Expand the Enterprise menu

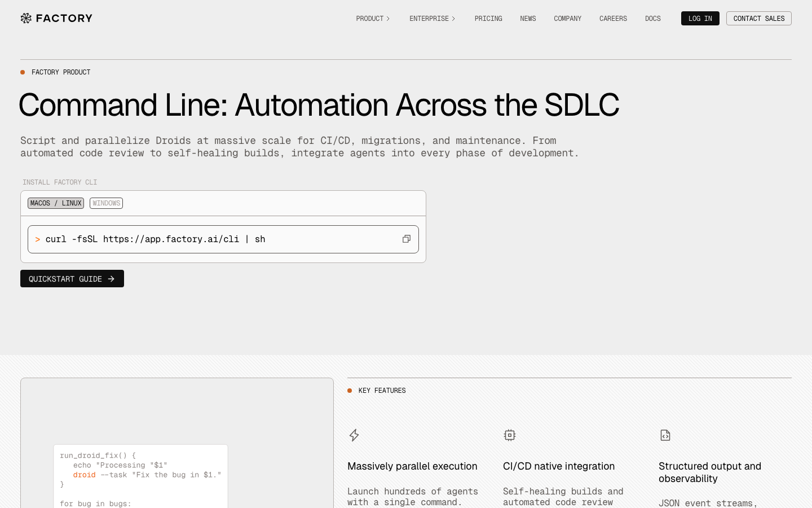(432, 19)
